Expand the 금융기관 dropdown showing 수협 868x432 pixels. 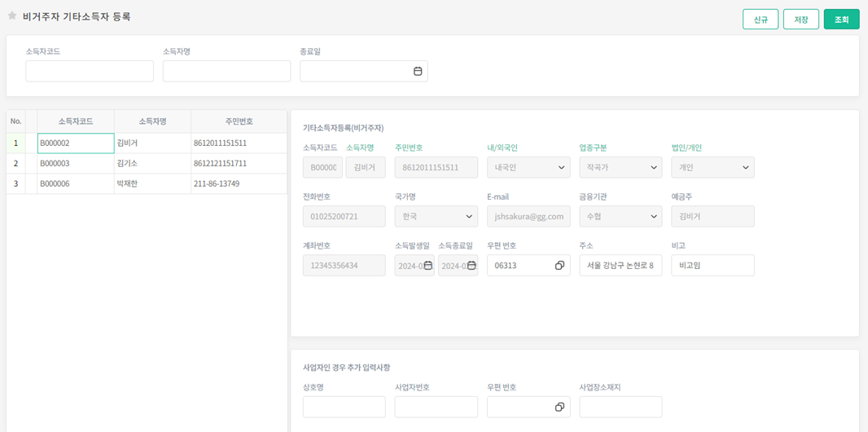point(620,217)
